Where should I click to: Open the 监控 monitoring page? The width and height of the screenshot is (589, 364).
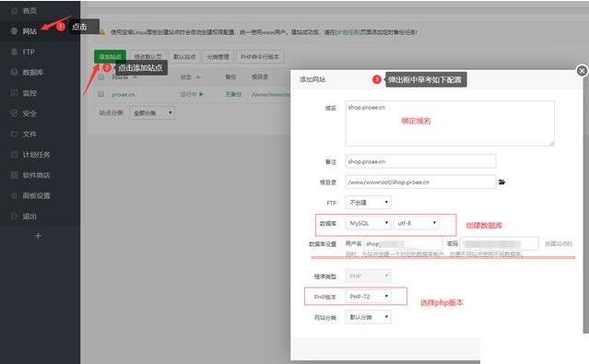pos(29,93)
